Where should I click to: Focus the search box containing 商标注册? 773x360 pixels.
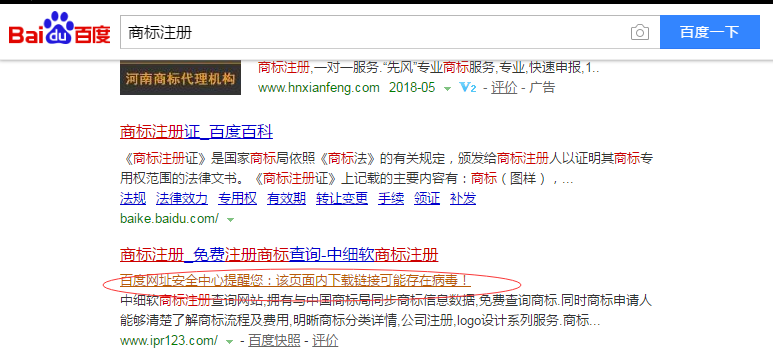(x=389, y=32)
